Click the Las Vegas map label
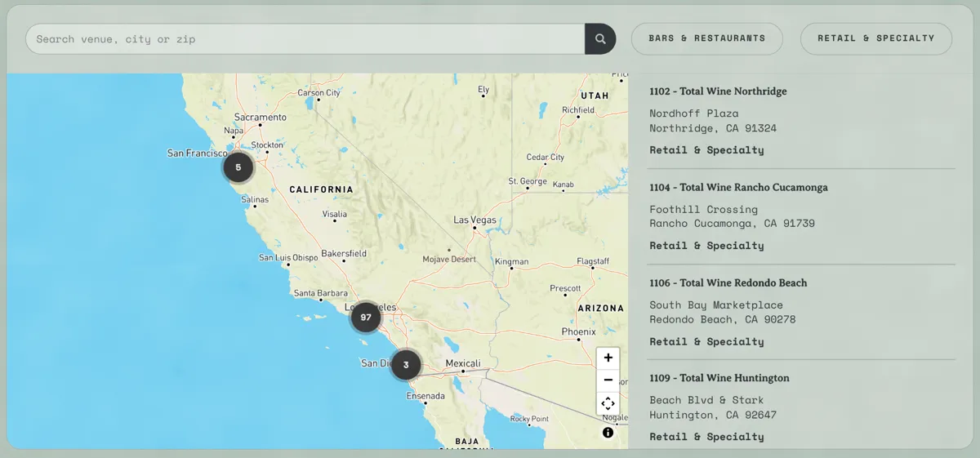This screenshot has height=458, width=980. [474, 220]
